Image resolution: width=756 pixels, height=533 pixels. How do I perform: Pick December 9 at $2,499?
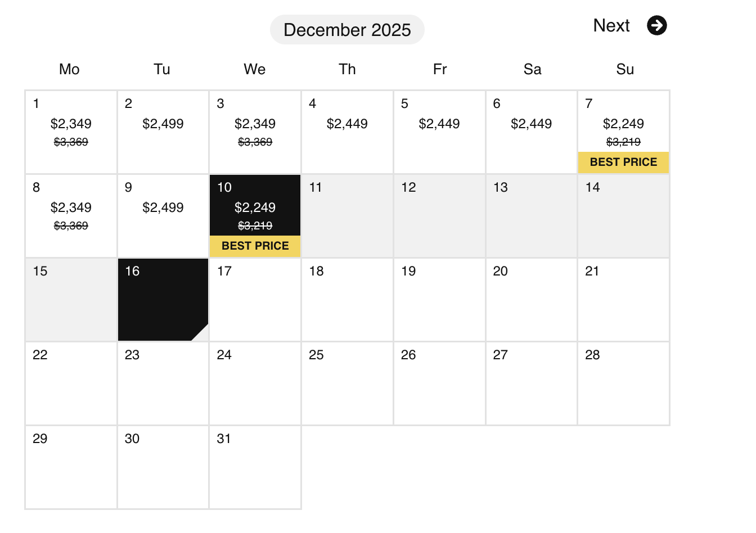coord(163,216)
